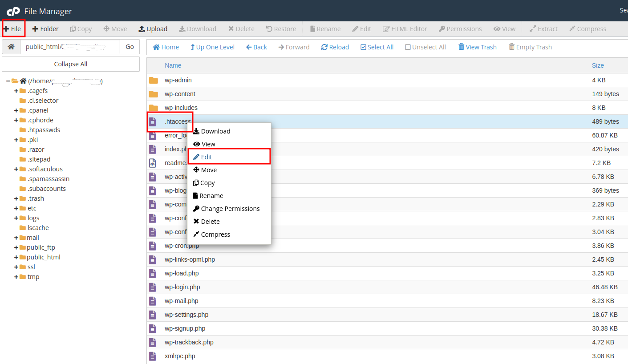The image size is (628, 364).
Task: Choose Download from context menu
Action: point(212,131)
